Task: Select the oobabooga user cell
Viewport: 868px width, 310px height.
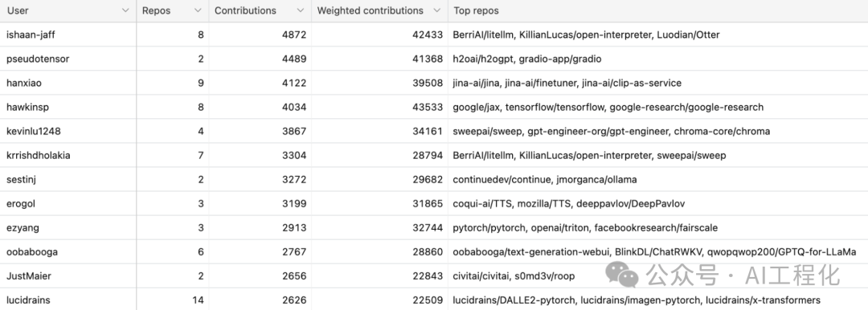Action: (68, 251)
